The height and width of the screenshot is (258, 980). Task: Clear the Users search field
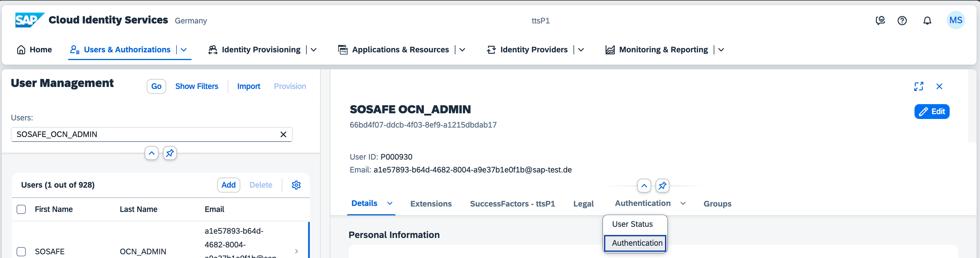point(283,134)
